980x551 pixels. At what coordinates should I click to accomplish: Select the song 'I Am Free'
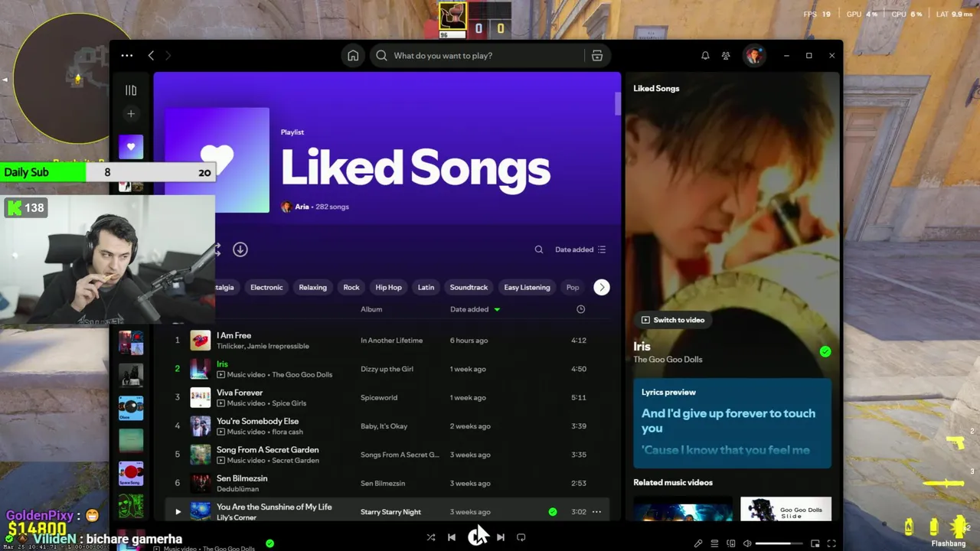coord(234,335)
